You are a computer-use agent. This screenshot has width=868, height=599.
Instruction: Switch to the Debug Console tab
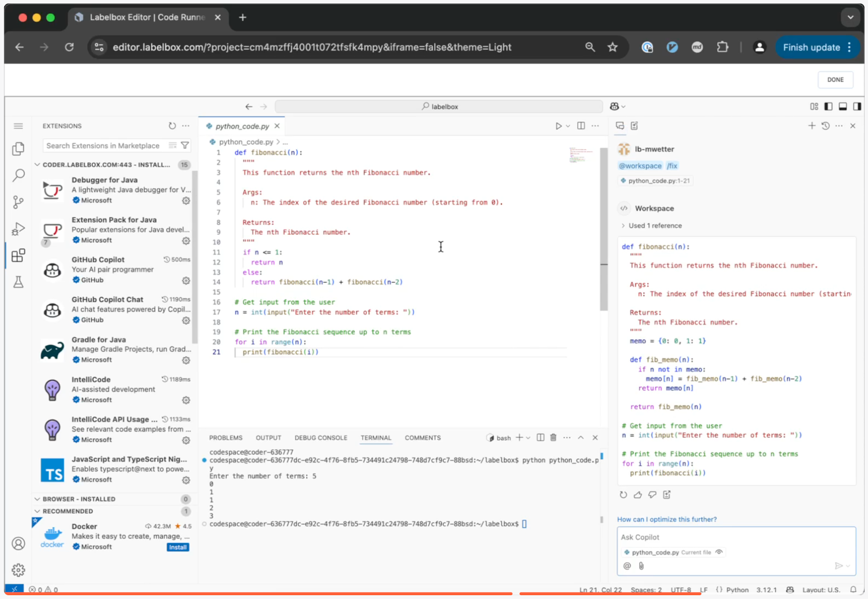(x=321, y=438)
